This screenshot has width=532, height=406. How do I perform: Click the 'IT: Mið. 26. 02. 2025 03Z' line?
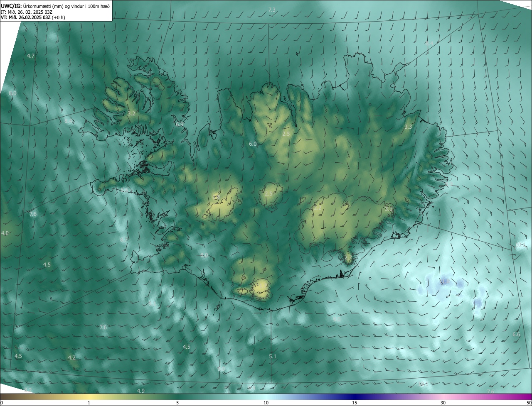coord(26,12)
